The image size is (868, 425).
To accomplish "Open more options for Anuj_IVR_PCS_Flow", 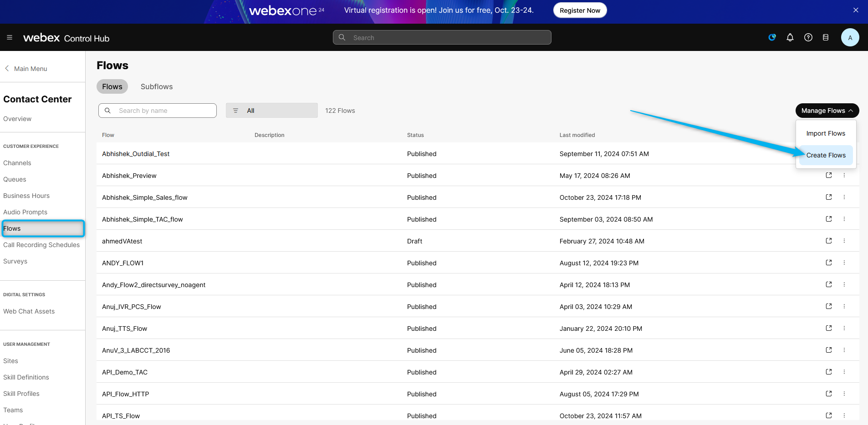I will (x=844, y=306).
